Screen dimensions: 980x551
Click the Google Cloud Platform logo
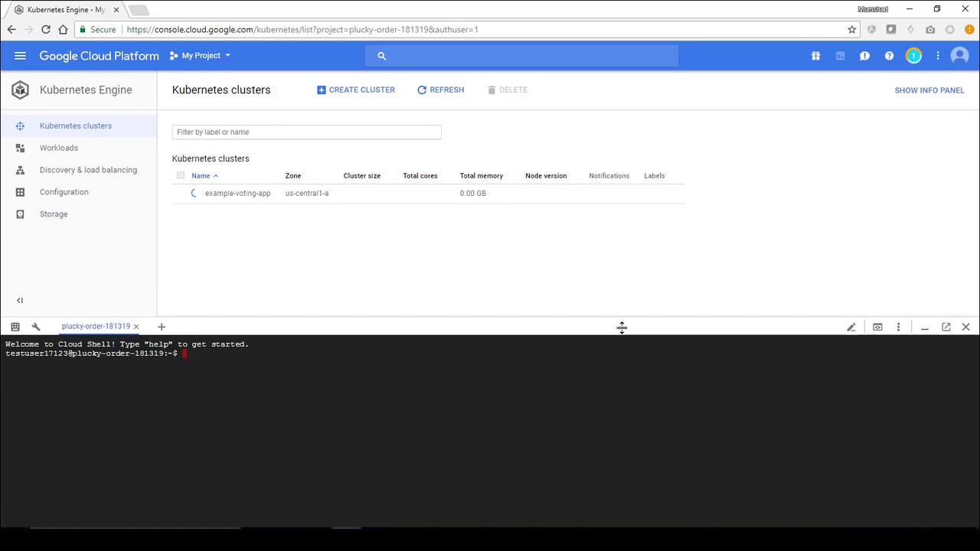pos(99,56)
